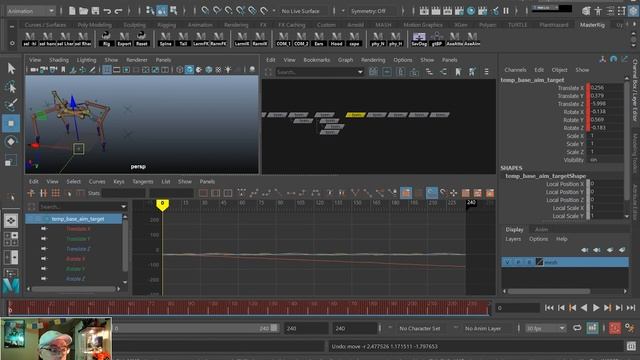640x360 pixels.
Task: Click Move Nearest Picked Key tool icon
Action: (31, 193)
